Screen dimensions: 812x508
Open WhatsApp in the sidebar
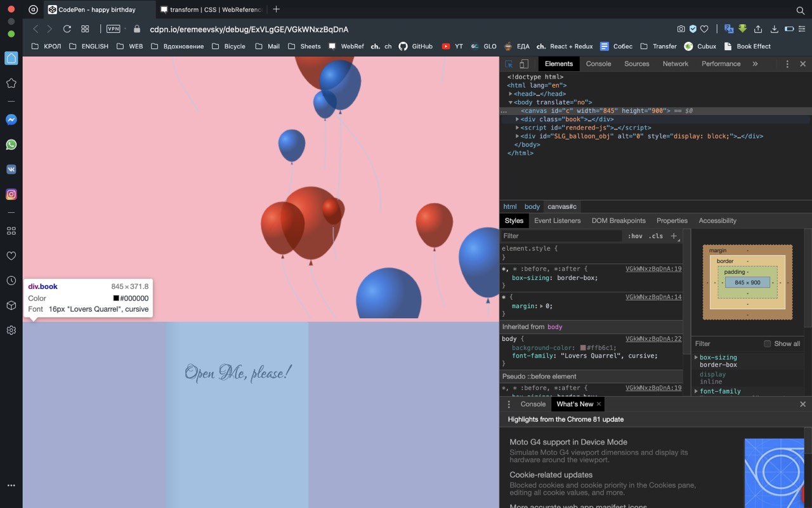[11, 145]
